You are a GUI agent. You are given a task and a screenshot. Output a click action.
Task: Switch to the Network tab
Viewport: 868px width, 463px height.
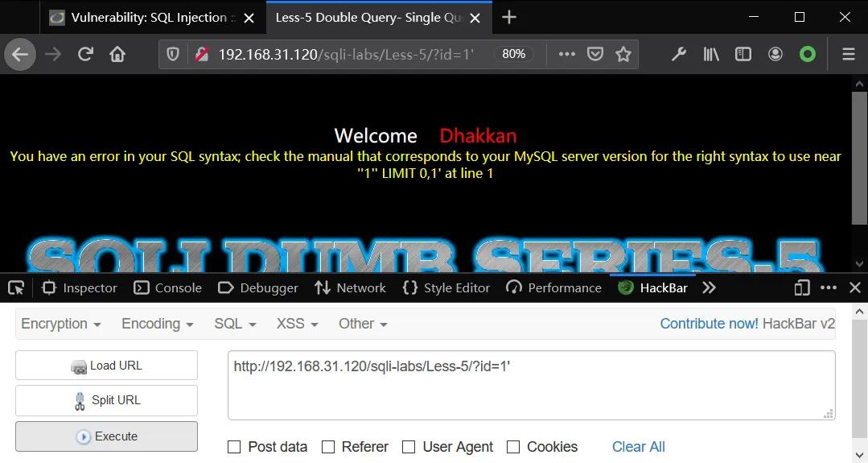point(350,288)
